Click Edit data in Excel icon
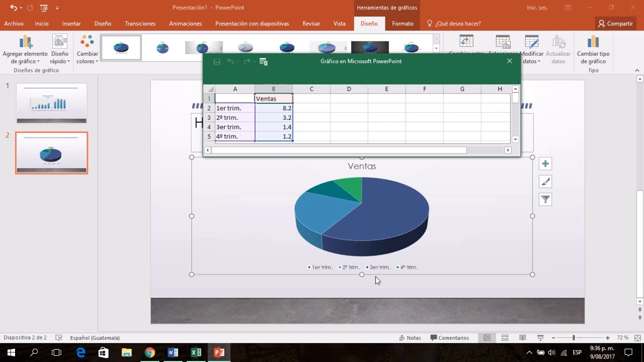This screenshot has width=644, height=362. 263,61
